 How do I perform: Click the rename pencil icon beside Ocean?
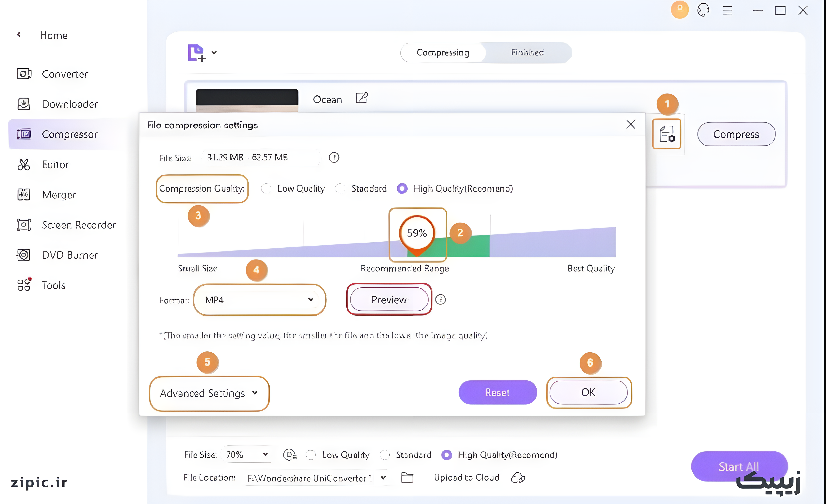(361, 98)
